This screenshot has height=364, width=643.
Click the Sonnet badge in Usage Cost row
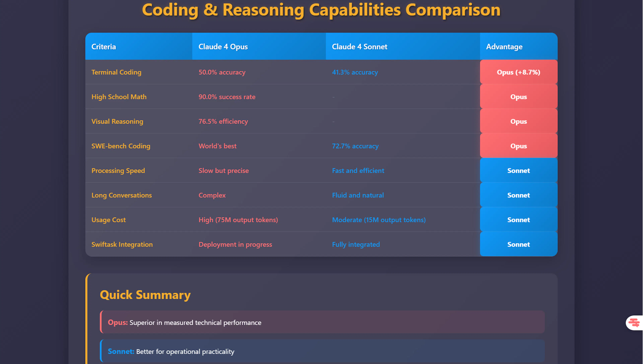(x=518, y=220)
